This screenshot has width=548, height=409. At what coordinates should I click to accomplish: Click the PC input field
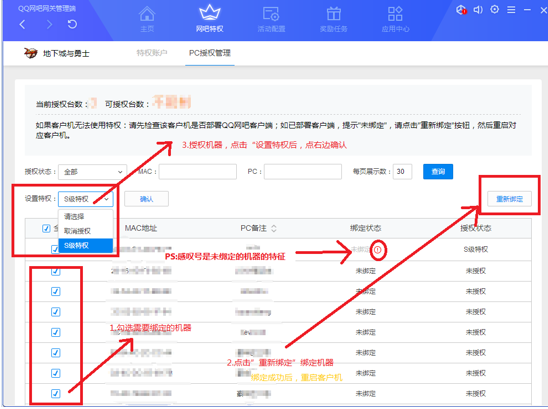tap(303, 172)
